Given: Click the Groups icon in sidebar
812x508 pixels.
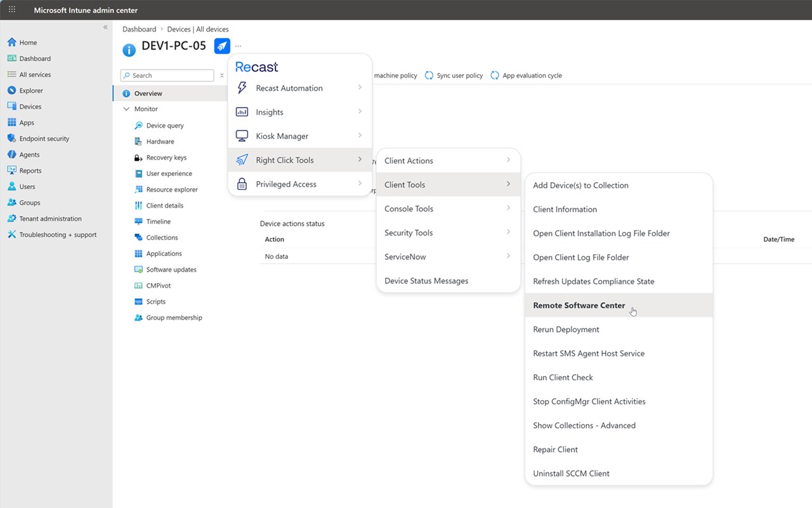Looking at the screenshot, I should pyautogui.click(x=11, y=203).
